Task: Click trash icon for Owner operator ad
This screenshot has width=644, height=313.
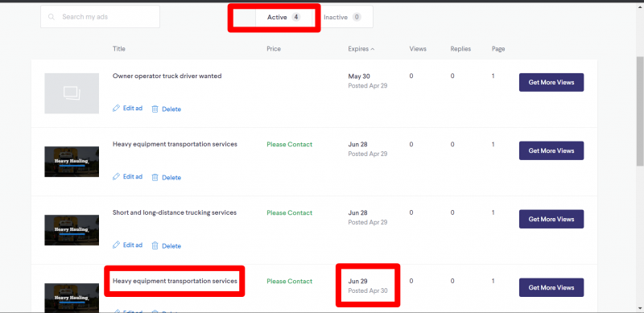Action: (155, 109)
